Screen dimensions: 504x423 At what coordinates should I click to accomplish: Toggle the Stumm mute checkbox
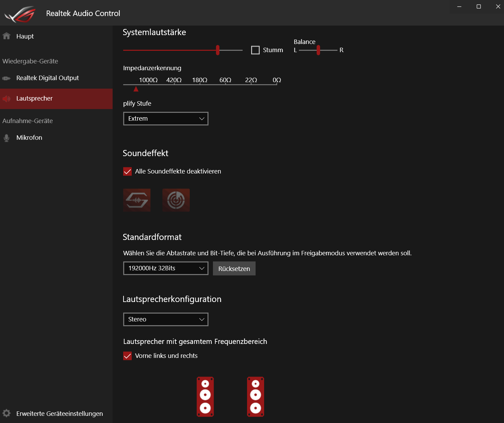[x=255, y=50]
